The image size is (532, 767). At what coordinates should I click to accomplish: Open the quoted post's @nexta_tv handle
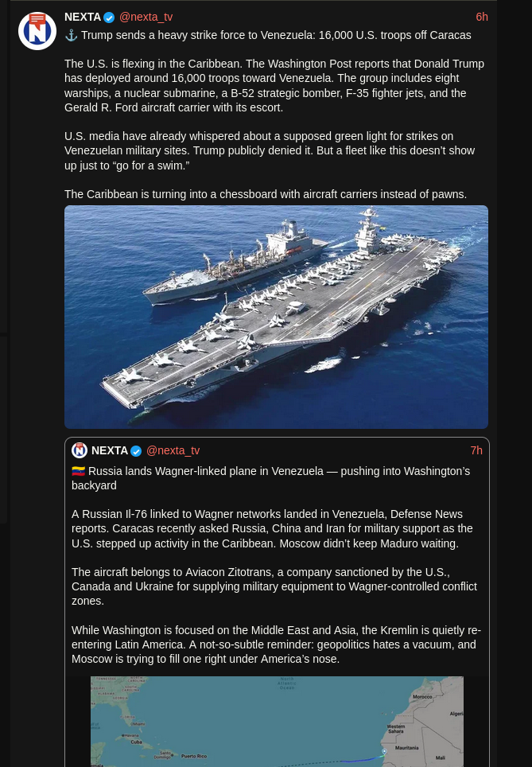(173, 450)
